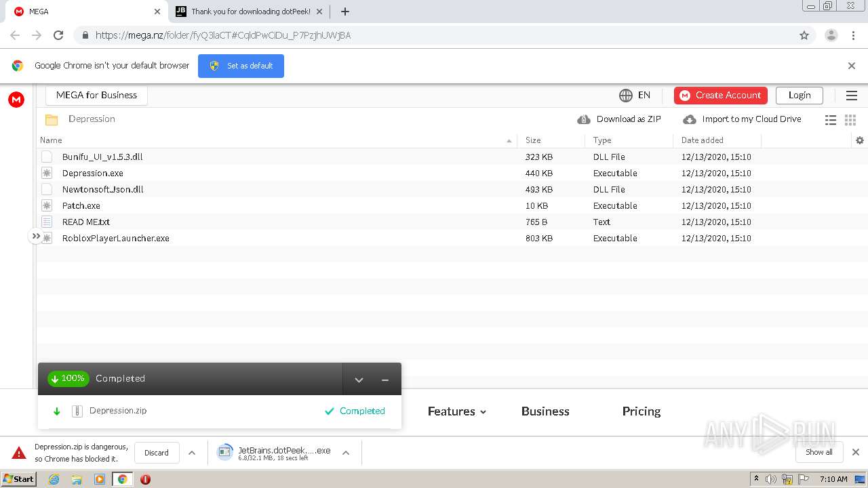Open the column settings gear
This screenshot has height=488, width=868.
coord(860,140)
